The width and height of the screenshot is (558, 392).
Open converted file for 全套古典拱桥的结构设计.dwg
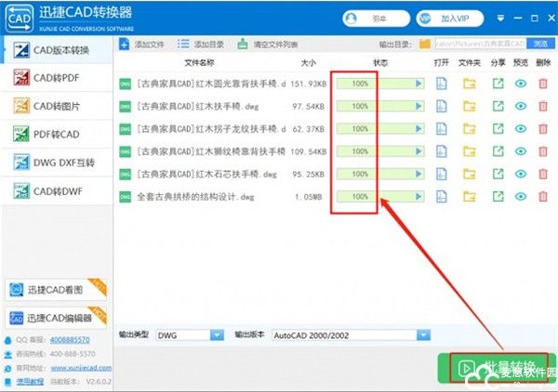[441, 197]
